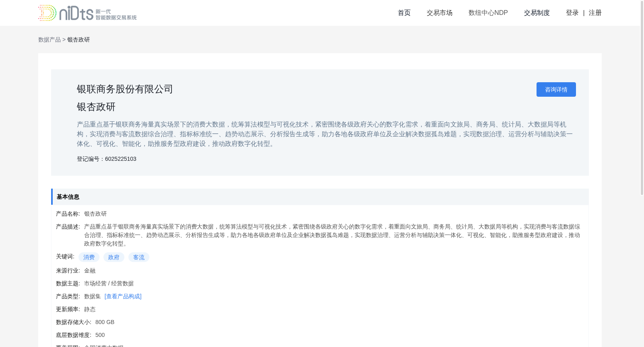Viewport: 644px width, 347px height.
Task: Click the 数据主题 value 市场经营 / 经营数据
Action: (x=109, y=283)
